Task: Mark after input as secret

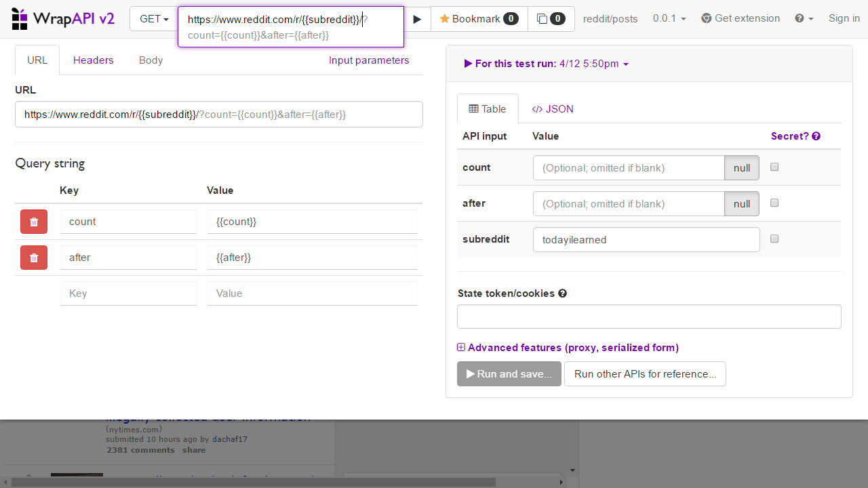Action: (774, 203)
